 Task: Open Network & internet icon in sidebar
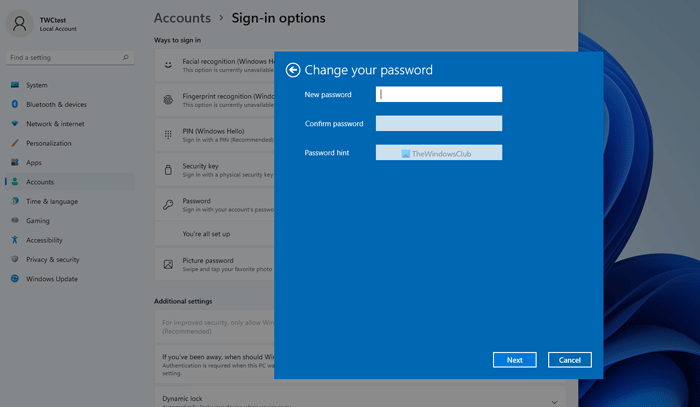tap(15, 124)
